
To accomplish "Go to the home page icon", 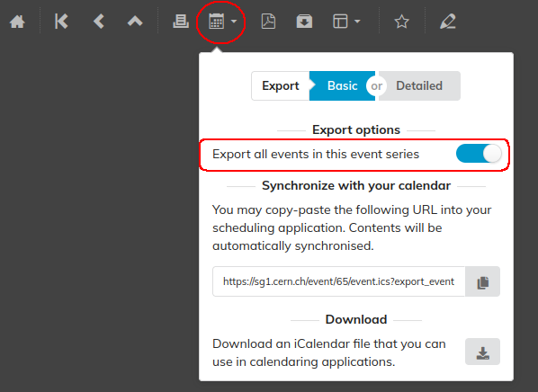I will (17, 22).
